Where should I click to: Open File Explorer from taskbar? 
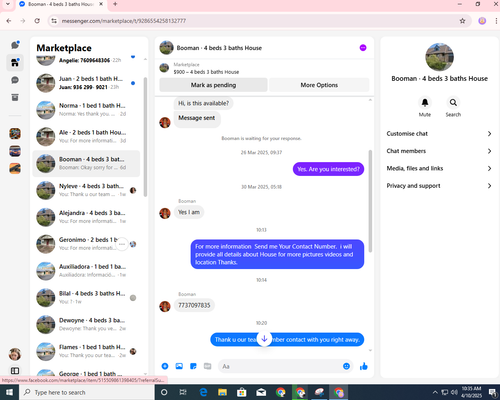pos(222,392)
